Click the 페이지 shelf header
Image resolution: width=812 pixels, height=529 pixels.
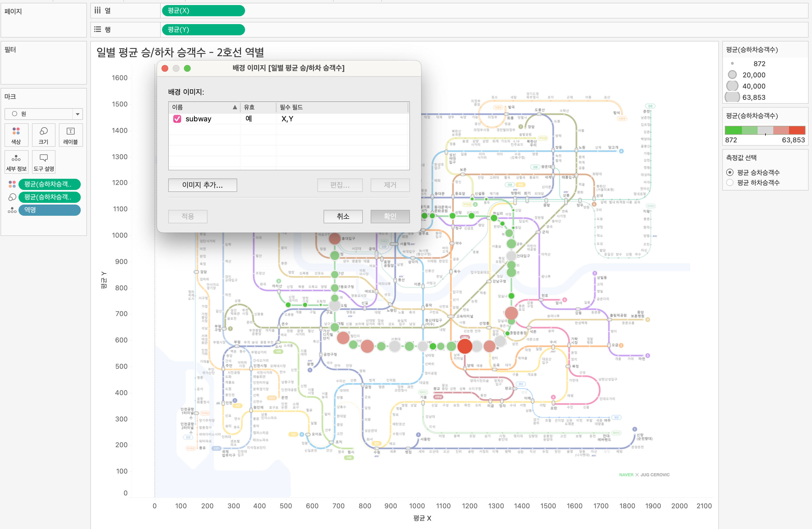(x=13, y=11)
